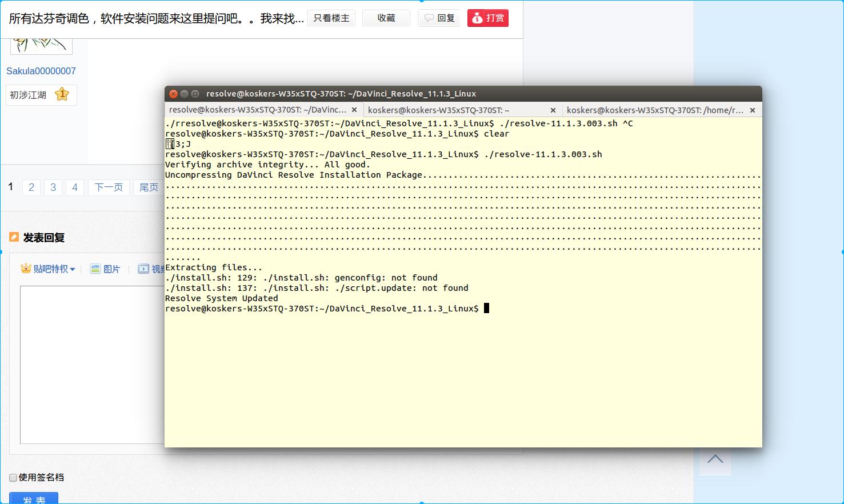Click the './script.update: not found' error line

click(317, 288)
